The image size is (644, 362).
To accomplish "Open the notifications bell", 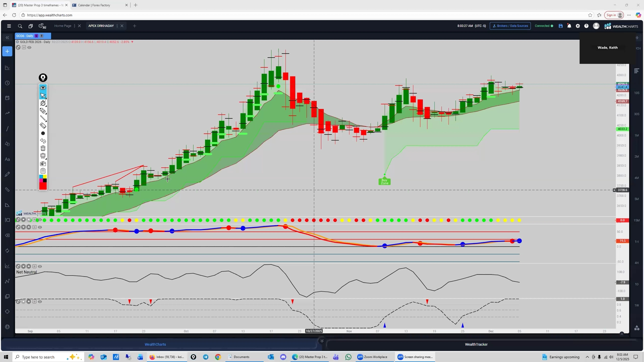I will 569,26.
